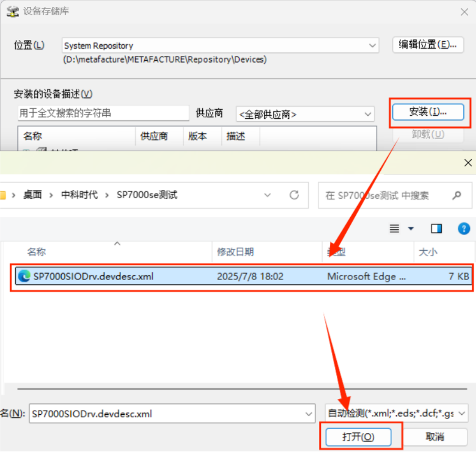Select the SP7000SIODrv.devdesc.xml file

pyautogui.click(x=244, y=276)
